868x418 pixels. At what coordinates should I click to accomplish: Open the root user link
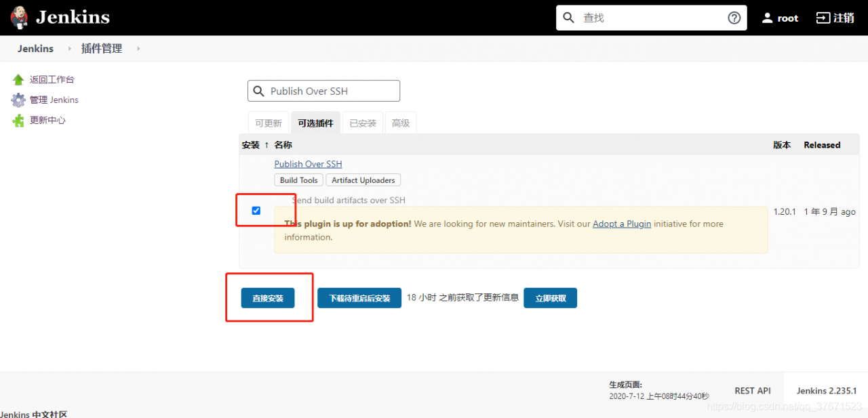pos(787,18)
